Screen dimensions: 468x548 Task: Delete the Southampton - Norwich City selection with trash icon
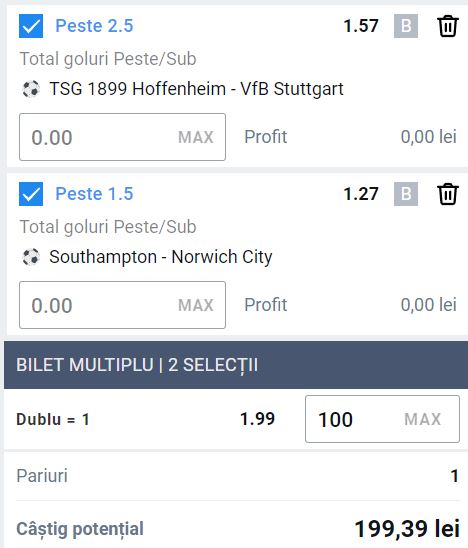(448, 194)
